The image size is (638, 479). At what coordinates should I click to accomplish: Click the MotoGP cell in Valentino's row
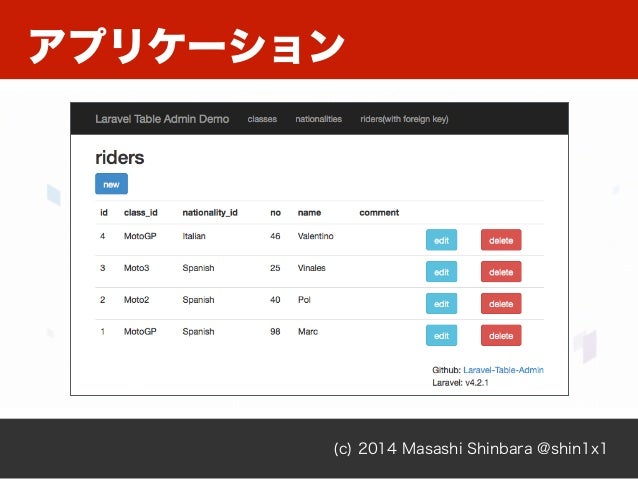click(x=140, y=236)
